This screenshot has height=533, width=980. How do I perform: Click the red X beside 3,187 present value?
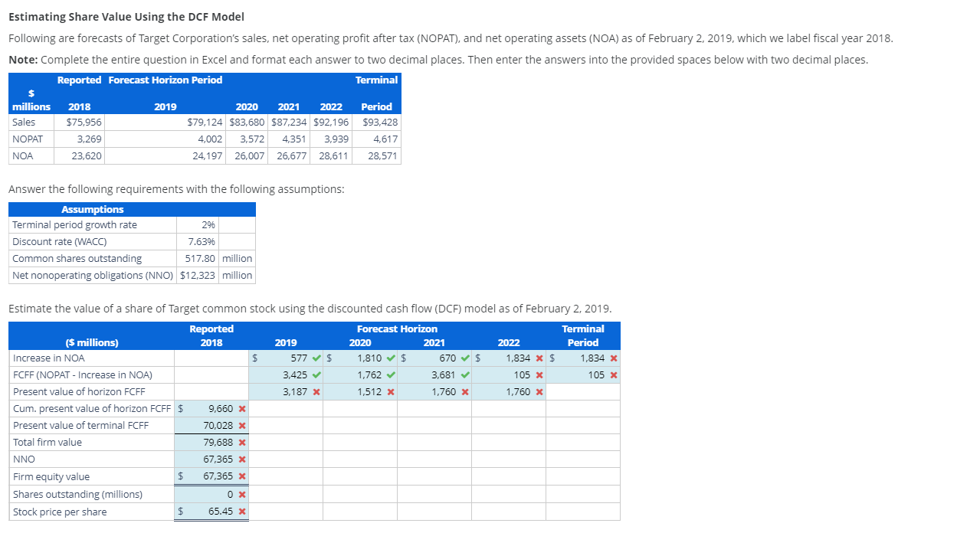coord(315,391)
